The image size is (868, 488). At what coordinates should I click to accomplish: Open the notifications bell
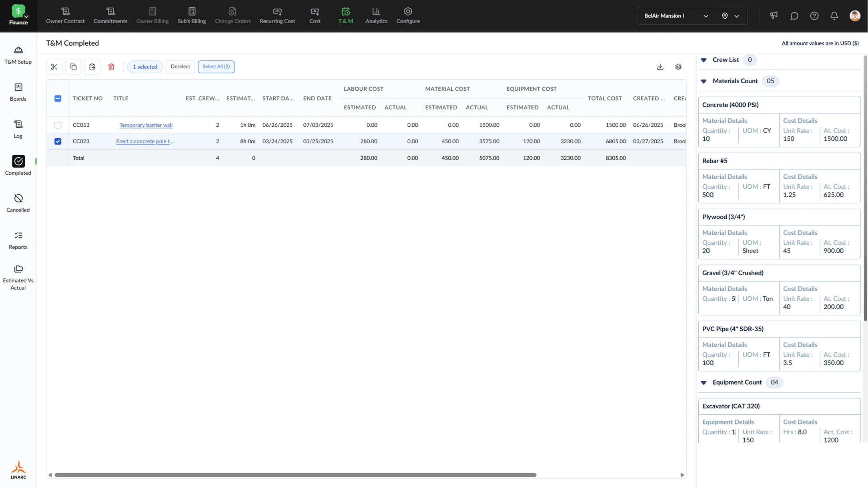834,16
